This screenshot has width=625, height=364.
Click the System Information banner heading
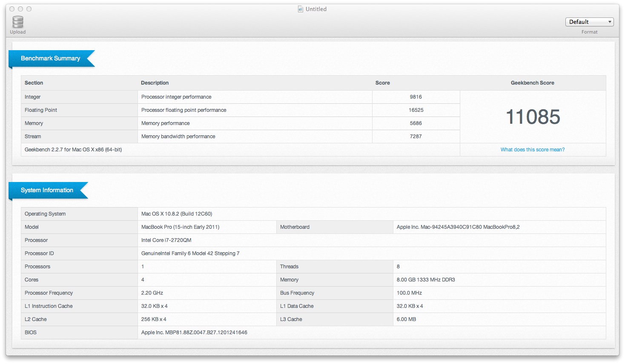point(47,190)
